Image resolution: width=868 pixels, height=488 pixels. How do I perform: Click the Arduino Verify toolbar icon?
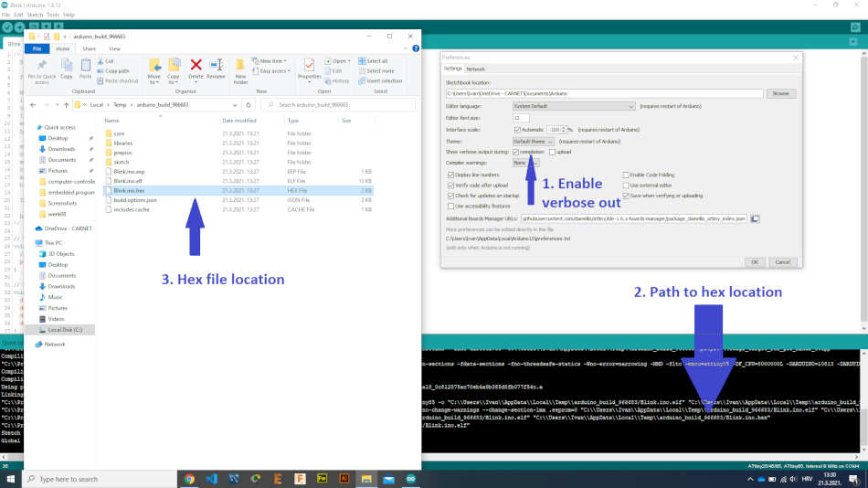(x=7, y=27)
